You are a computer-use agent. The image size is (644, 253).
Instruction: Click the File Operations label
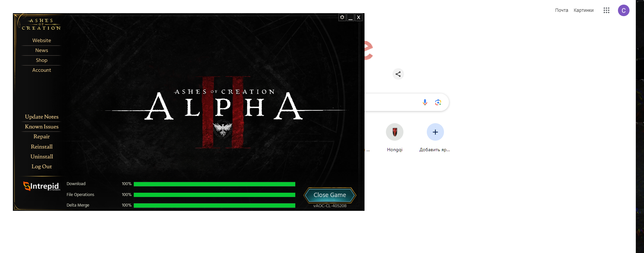tap(80, 195)
